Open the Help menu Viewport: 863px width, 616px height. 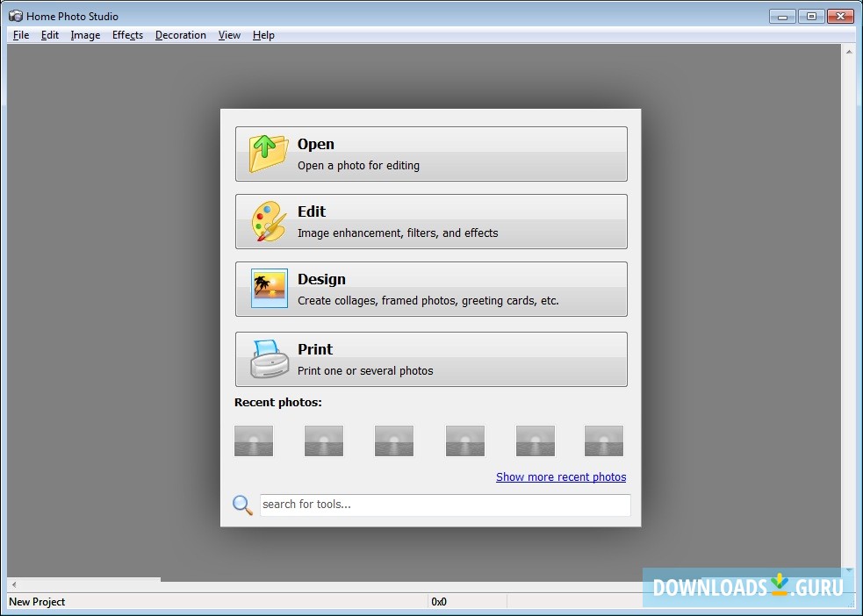tap(263, 35)
